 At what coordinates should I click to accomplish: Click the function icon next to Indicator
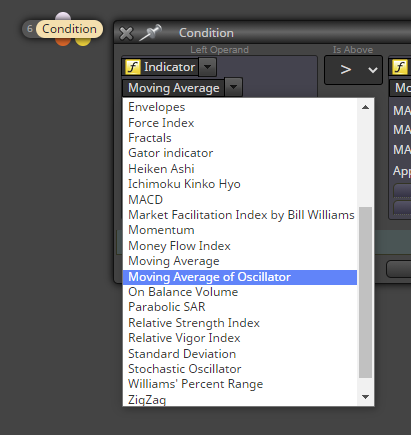132,67
